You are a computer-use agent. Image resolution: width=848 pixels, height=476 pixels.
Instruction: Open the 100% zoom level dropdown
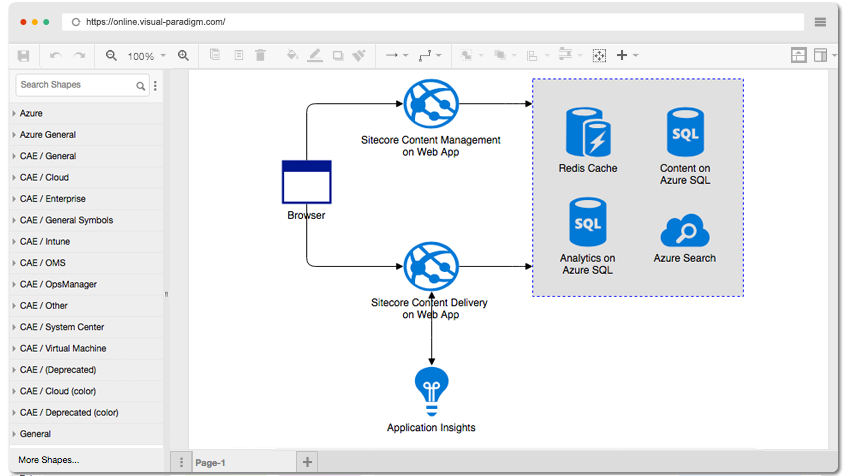tap(147, 56)
